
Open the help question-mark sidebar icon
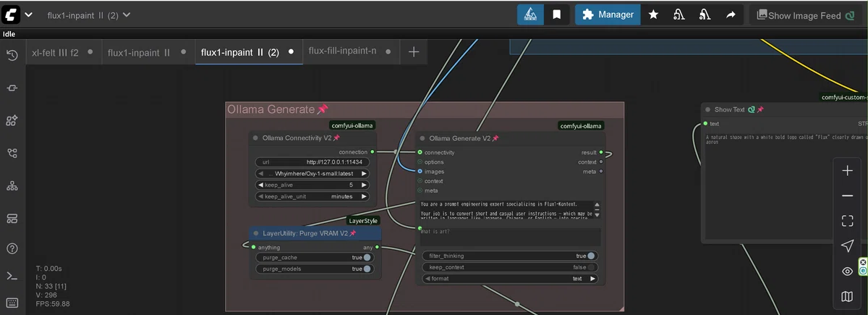[x=12, y=248]
